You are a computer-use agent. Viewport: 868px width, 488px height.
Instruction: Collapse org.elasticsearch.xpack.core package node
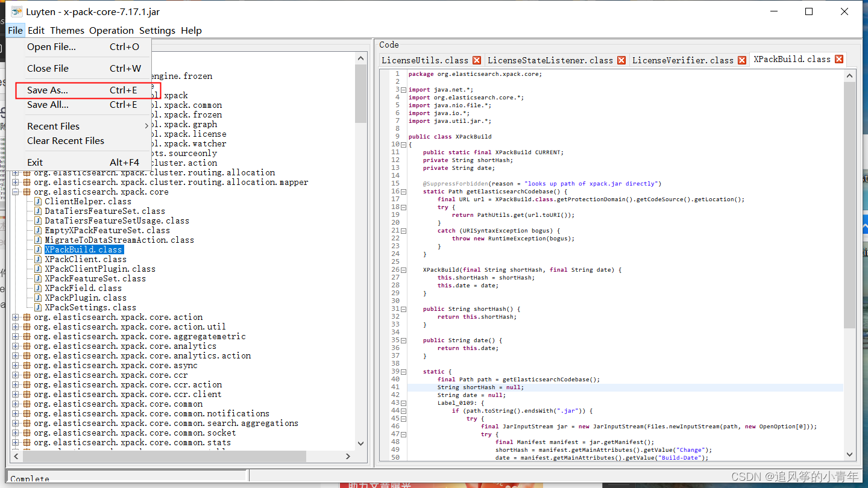click(16, 192)
